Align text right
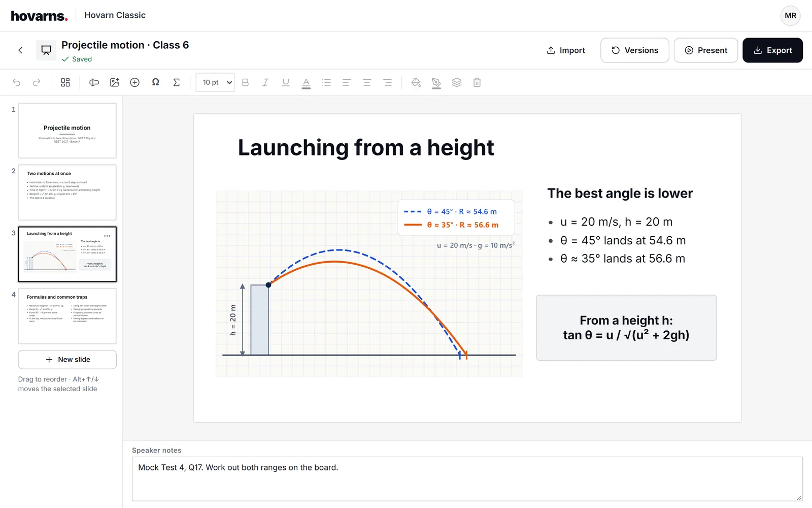This screenshot has height=508, width=812. tap(388, 82)
